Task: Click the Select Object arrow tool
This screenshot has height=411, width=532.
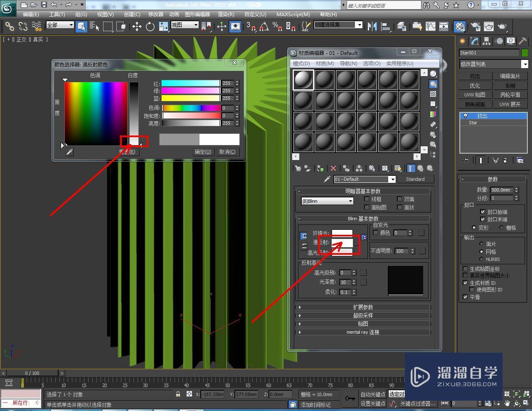Action: (x=81, y=27)
